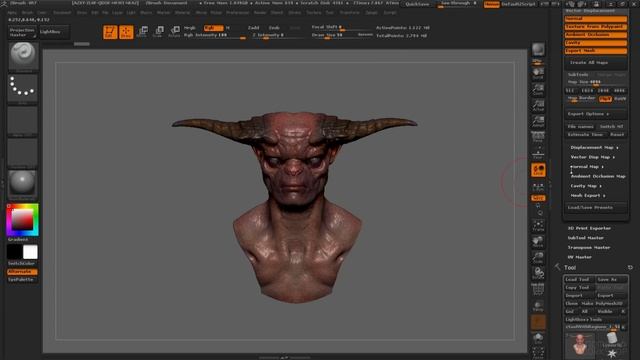Viewport: 640px width, 360px height.
Task: Click the Scale view icon in right shelf
Action: pyautogui.click(x=538, y=258)
